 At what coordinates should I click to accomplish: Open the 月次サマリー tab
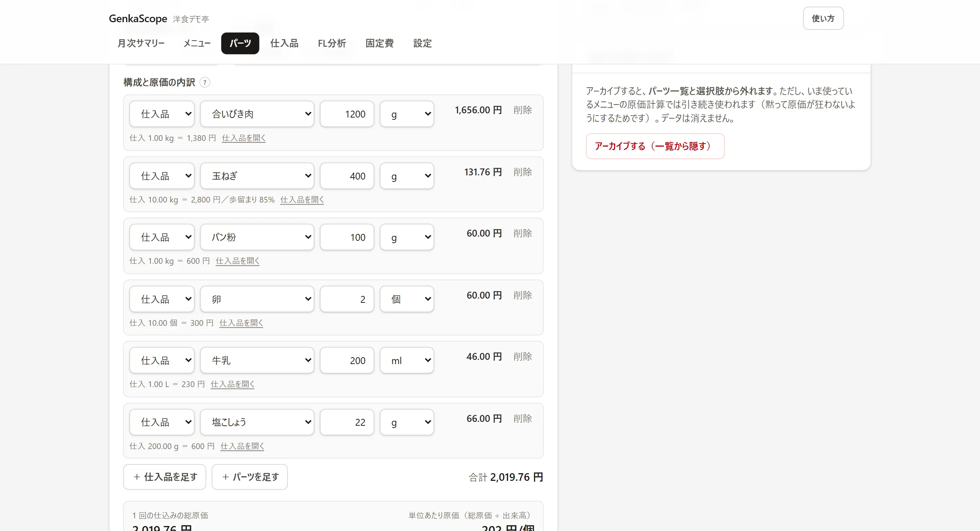pos(141,43)
